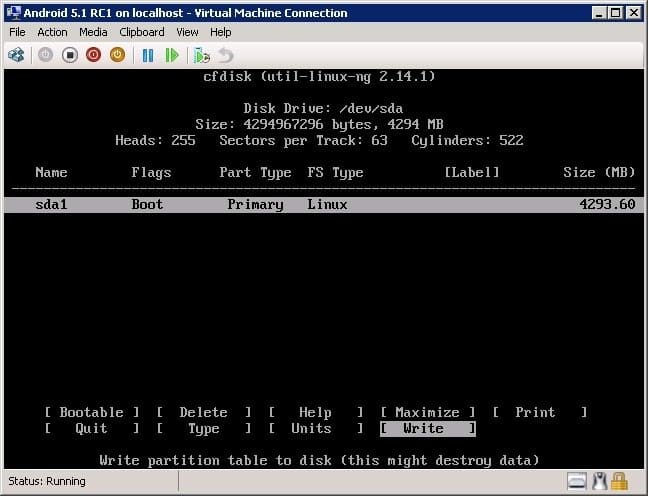The height and width of the screenshot is (496, 648).
Task: Click the Status: Running text
Action: tap(47, 482)
